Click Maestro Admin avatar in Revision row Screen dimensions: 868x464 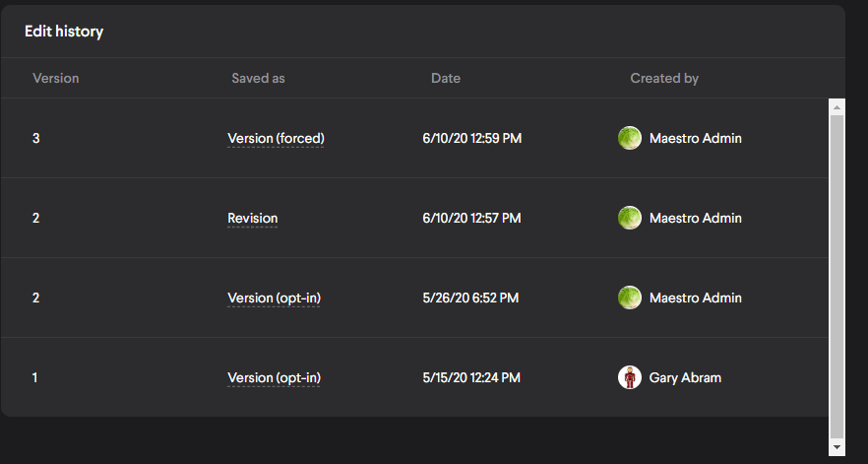pos(629,218)
